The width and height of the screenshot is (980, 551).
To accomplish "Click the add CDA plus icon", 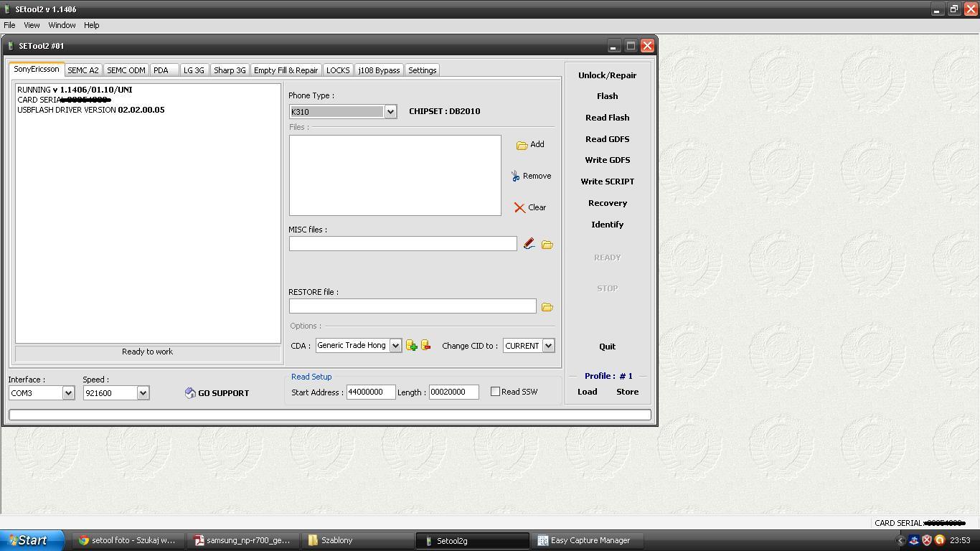I will (x=412, y=346).
